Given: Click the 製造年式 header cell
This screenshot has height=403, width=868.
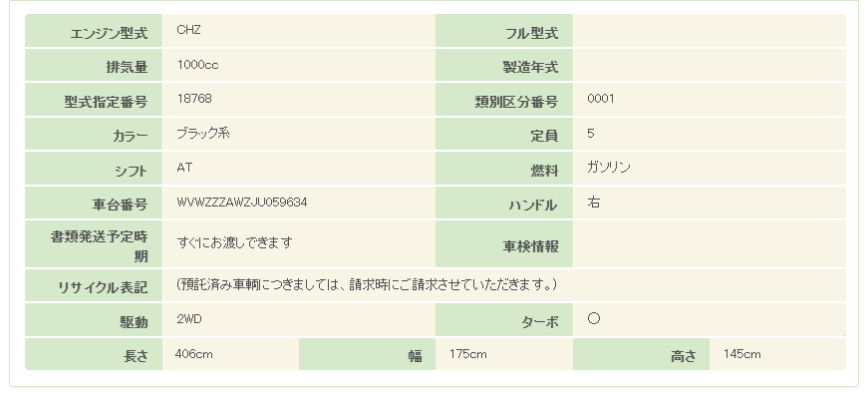Looking at the screenshot, I should [x=504, y=68].
